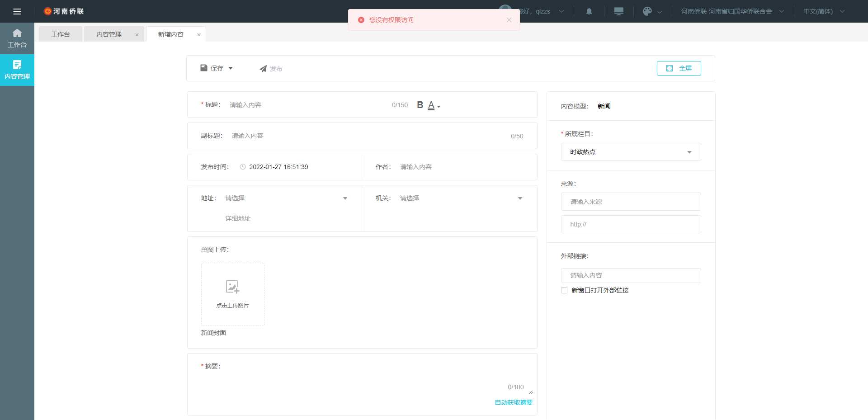
Task: Click the bold B title icon
Action: 420,105
